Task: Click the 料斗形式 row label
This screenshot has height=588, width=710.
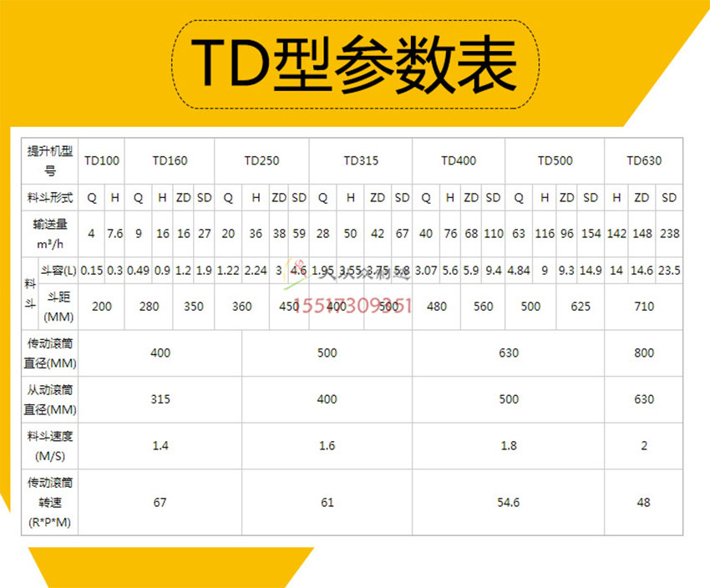Action: click(x=48, y=198)
